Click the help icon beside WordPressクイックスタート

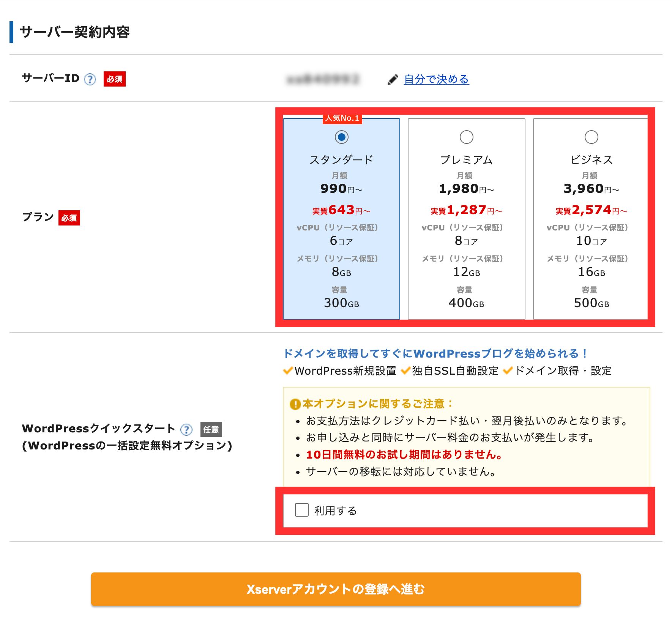(186, 430)
